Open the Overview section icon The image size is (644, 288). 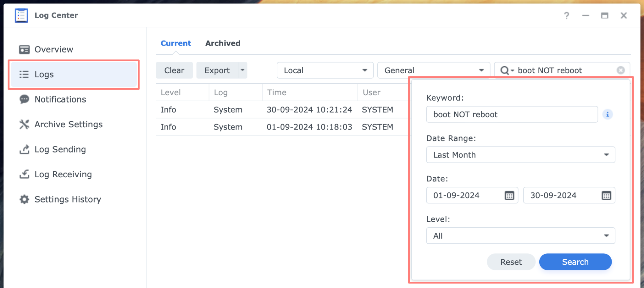click(24, 49)
